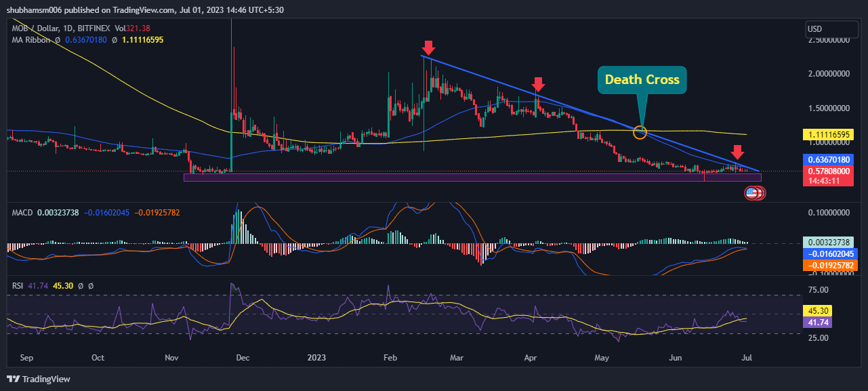Click −0.01925782 in the MACD legend
Image resolution: width=868 pixels, height=391 pixels.
pyautogui.click(x=157, y=213)
